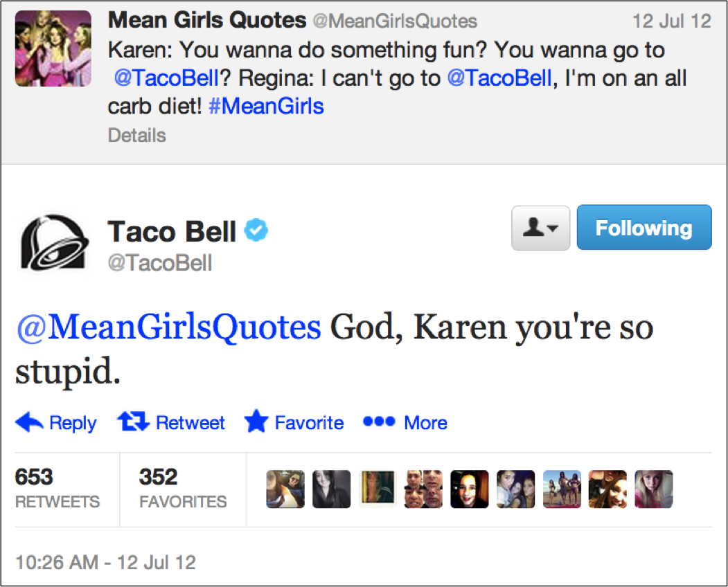Click the Favorite star icon

[256, 422]
